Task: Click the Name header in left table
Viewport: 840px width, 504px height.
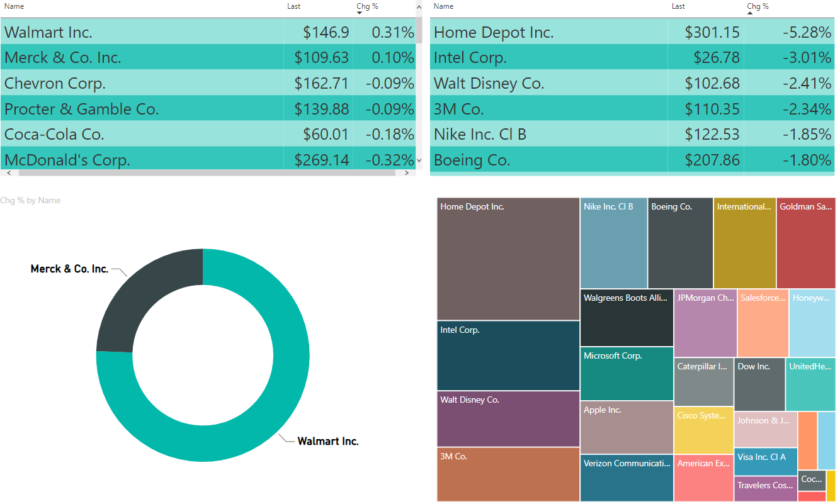Action: [x=14, y=6]
